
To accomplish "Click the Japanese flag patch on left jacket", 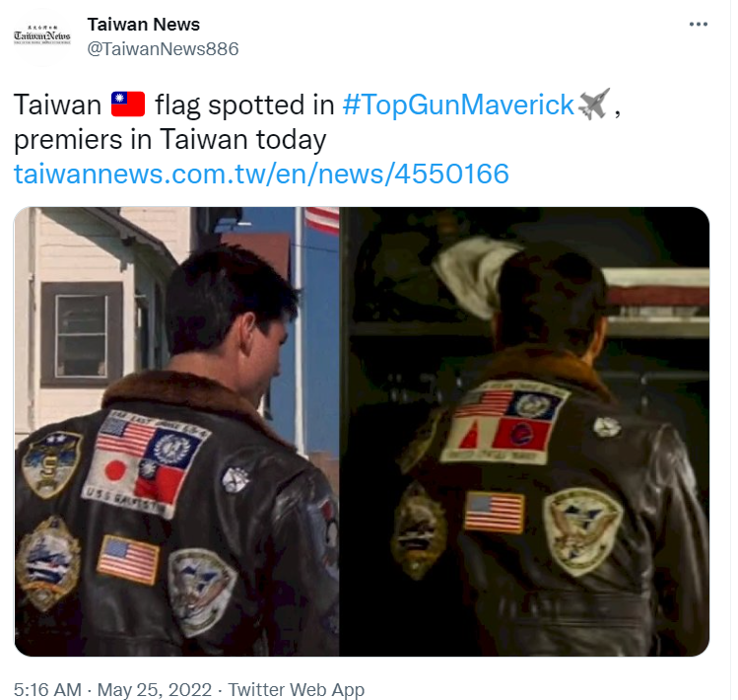I will 114,471.
